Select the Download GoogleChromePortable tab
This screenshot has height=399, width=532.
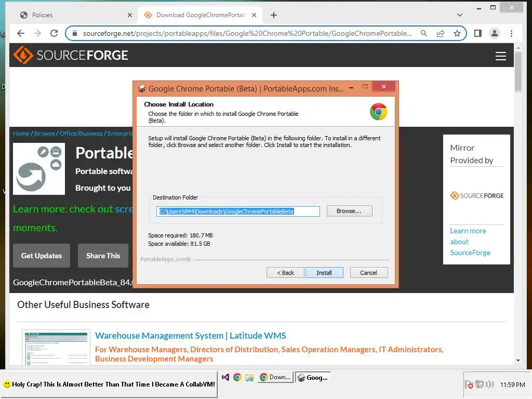click(200, 15)
